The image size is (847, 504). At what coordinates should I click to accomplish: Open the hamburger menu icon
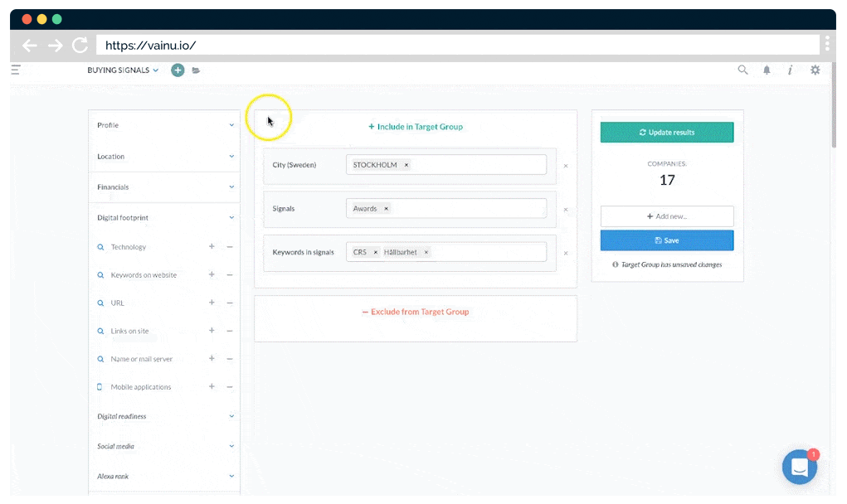(x=15, y=70)
